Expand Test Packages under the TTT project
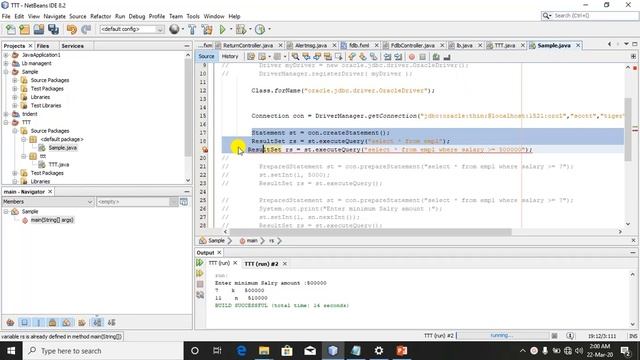The height and width of the screenshot is (360, 640). coord(15,173)
